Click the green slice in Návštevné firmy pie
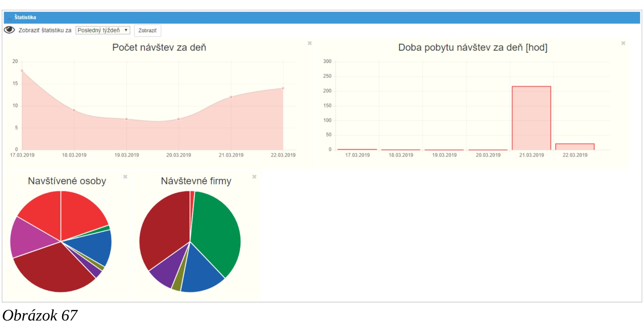Screen dimensions: 644x326 216,231
